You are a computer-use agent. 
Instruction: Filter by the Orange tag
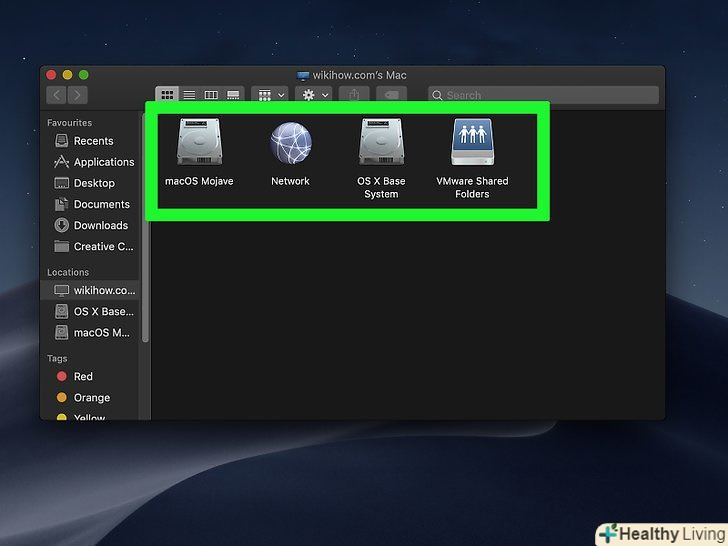(x=84, y=397)
